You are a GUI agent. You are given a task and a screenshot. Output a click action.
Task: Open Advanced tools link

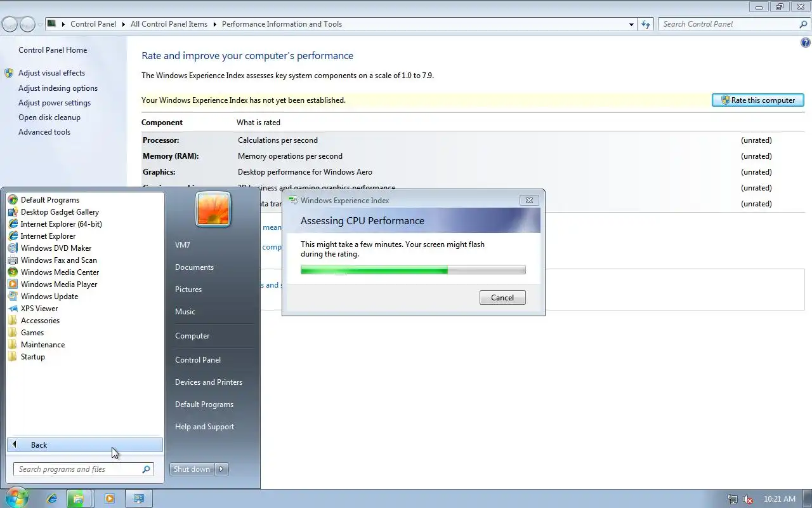coord(44,132)
